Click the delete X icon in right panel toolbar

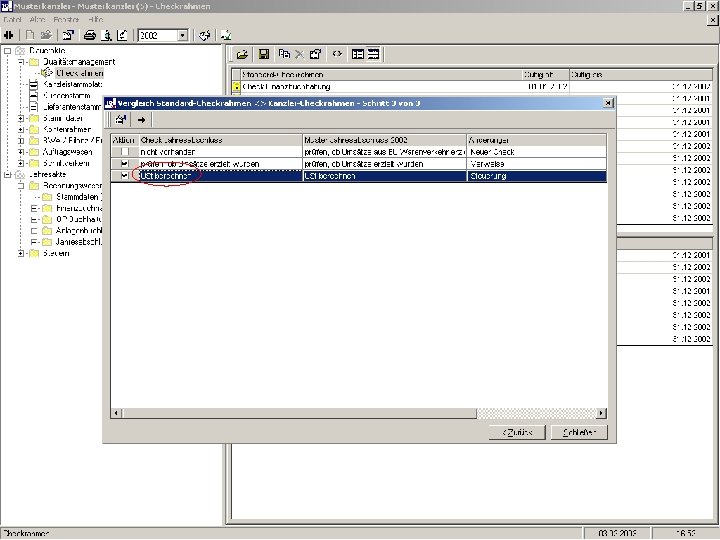point(299,54)
